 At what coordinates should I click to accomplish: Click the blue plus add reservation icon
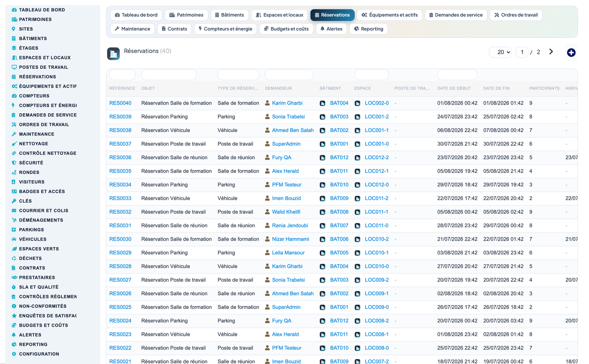click(x=571, y=53)
